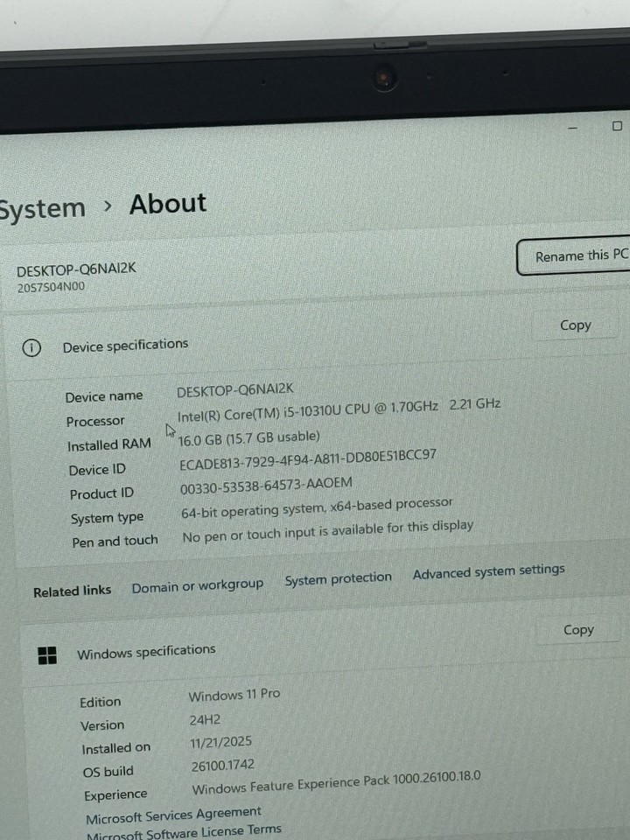Click the Edition label
630x840 pixels.
click(x=100, y=703)
